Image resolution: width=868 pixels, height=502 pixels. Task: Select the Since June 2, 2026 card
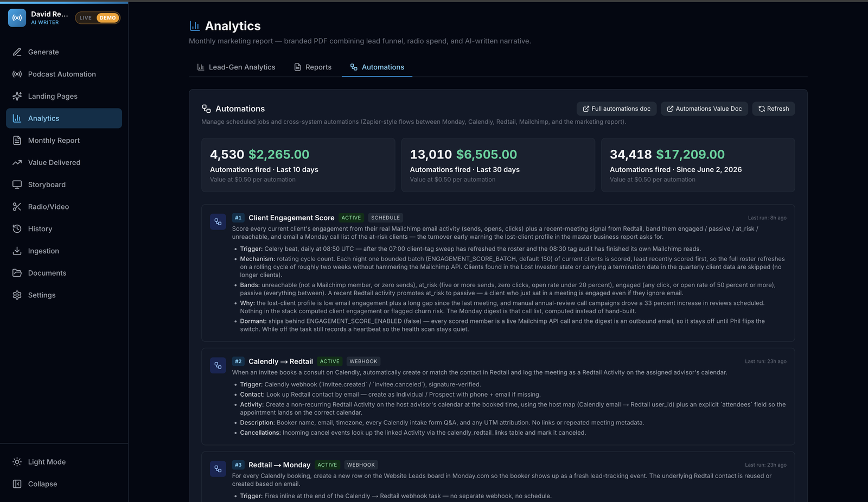click(698, 165)
